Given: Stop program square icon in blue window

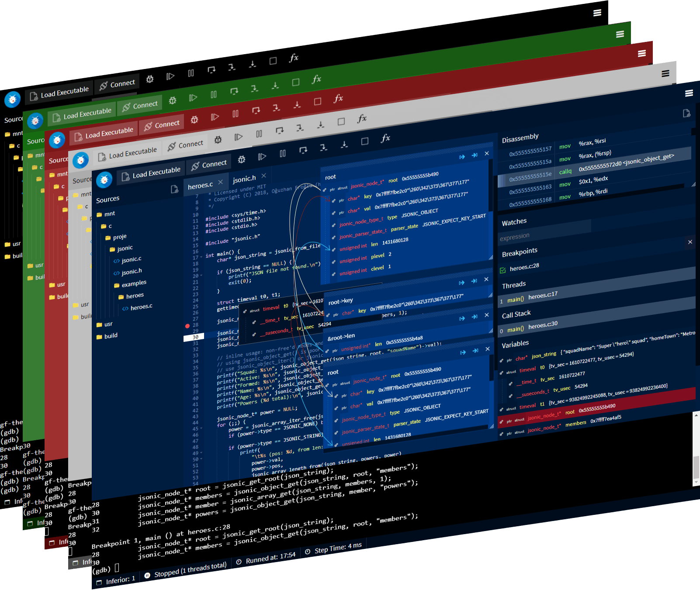Looking at the screenshot, I should 365,141.
